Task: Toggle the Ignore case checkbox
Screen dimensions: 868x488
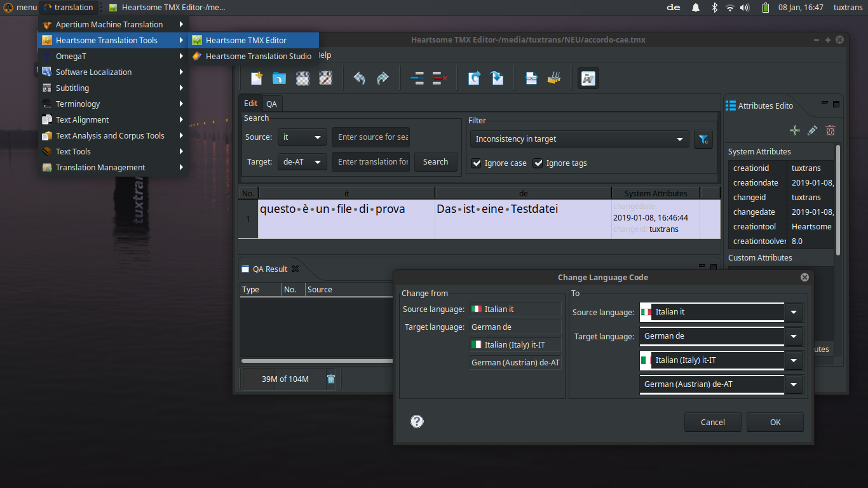Action: click(x=476, y=163)
